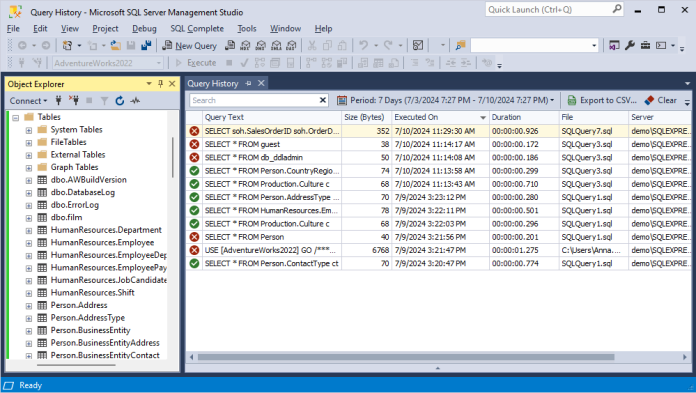696x393 pixels.
Task: Click the Export to CSV icon
Action: click(x=572, y=100)
